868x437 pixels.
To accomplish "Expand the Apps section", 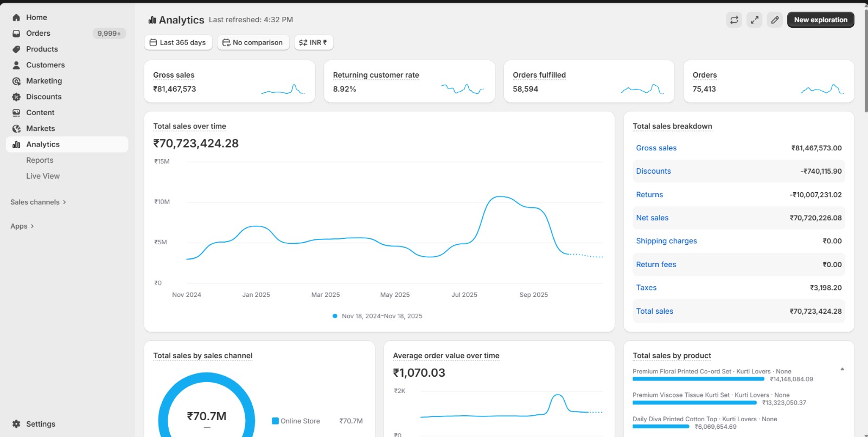I will (x=22, y=226).
